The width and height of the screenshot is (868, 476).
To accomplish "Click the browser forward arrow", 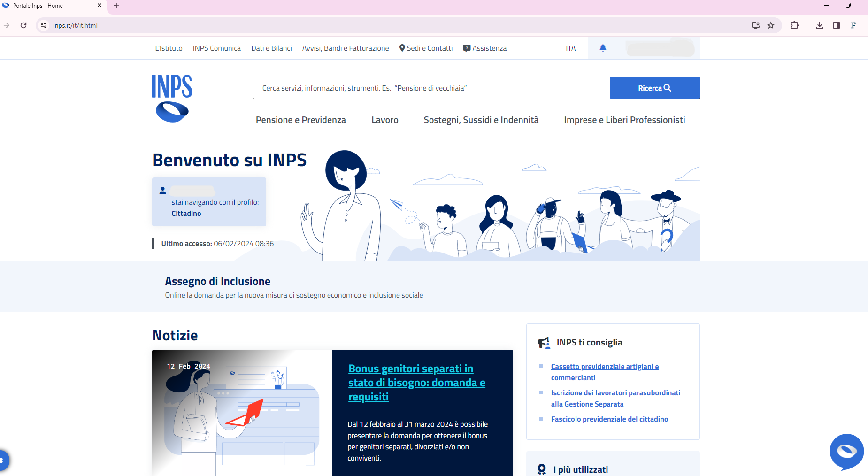I will click(7, 25).
